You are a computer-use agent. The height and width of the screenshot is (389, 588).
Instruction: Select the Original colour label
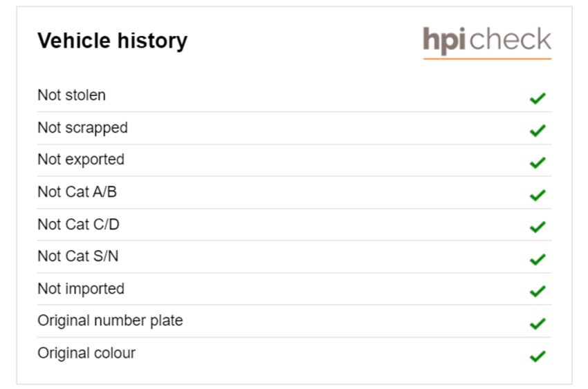(x=86, y=353)
